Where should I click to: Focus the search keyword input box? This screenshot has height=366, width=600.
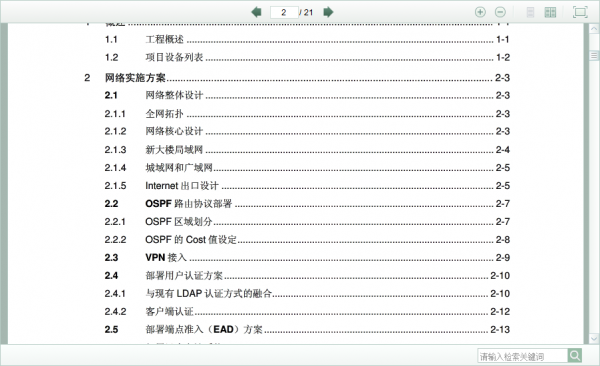coord(523,356)
